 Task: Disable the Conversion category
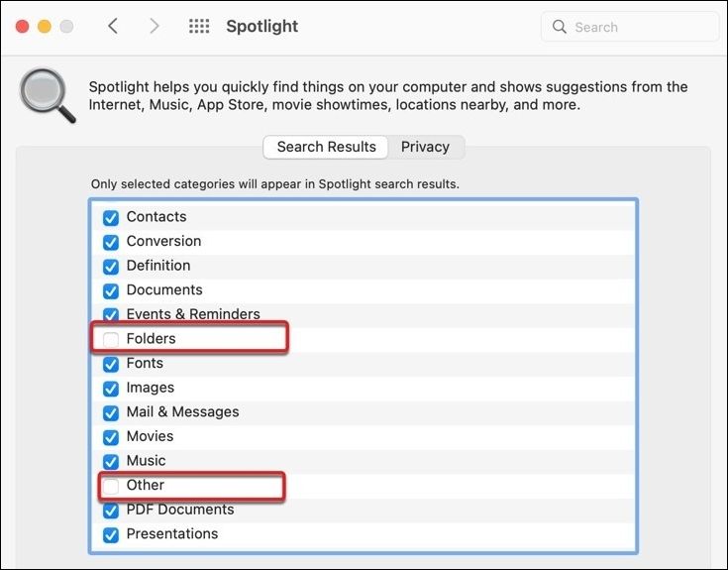[x=111, y=242]
